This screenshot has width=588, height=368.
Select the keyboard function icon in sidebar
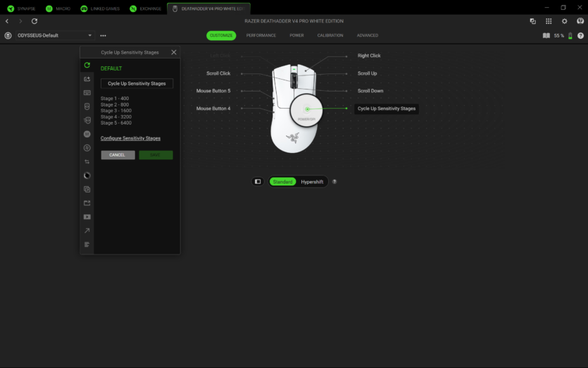click(x=87, y=92)
